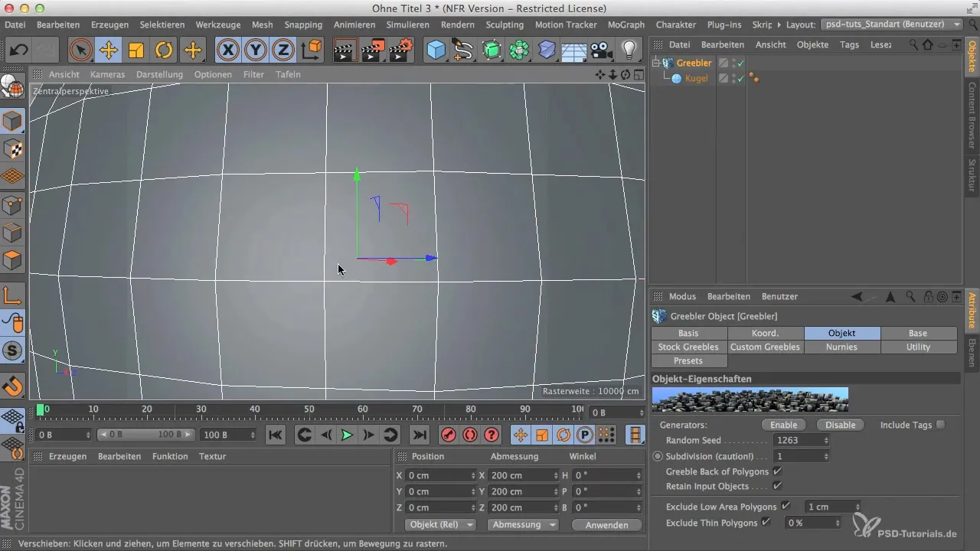Viewport: 980px width, 551px height.
Task: Click Subdivision value stepper
Action: [x=826, y=456]
